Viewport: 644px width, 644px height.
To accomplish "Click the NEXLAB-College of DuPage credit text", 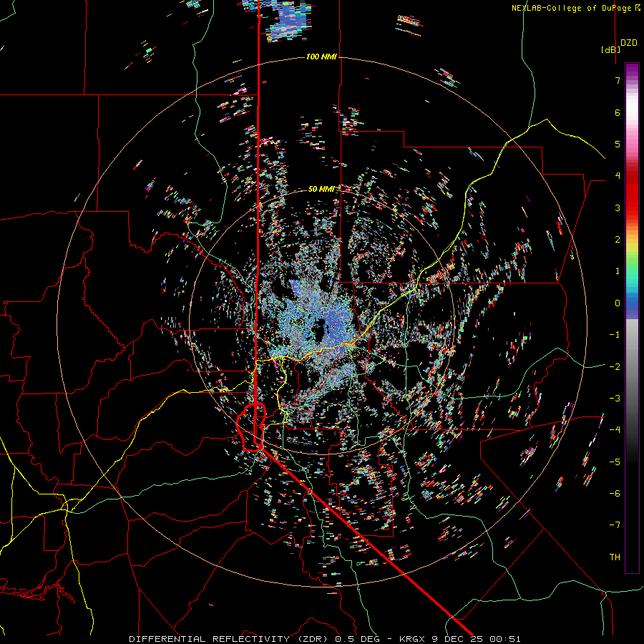I will [571, 8].
